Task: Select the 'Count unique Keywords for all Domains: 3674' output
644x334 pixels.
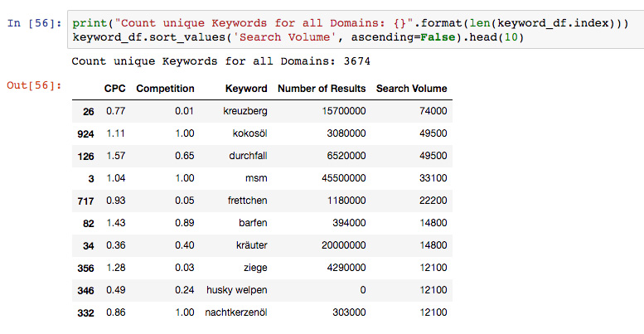Action: [221, 61]
